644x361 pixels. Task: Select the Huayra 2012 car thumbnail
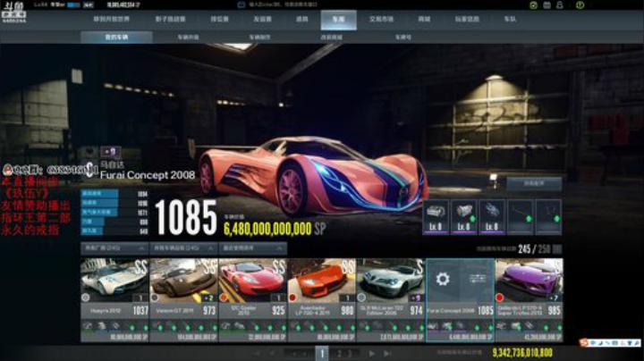pos(114,281)
